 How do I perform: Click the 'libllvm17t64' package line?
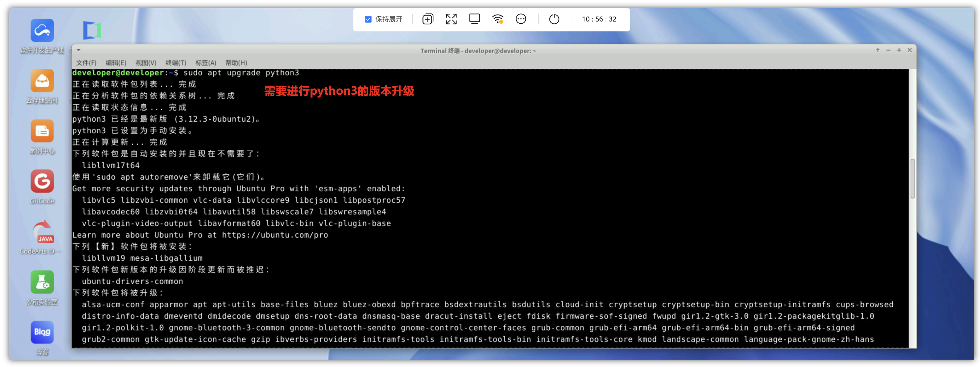(x=111, y=165)
